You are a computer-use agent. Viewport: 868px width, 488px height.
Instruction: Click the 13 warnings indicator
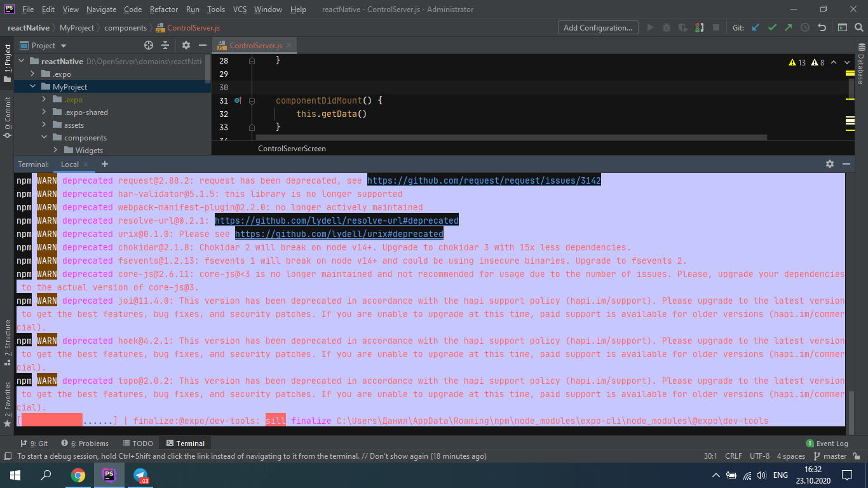coord(797,62)
